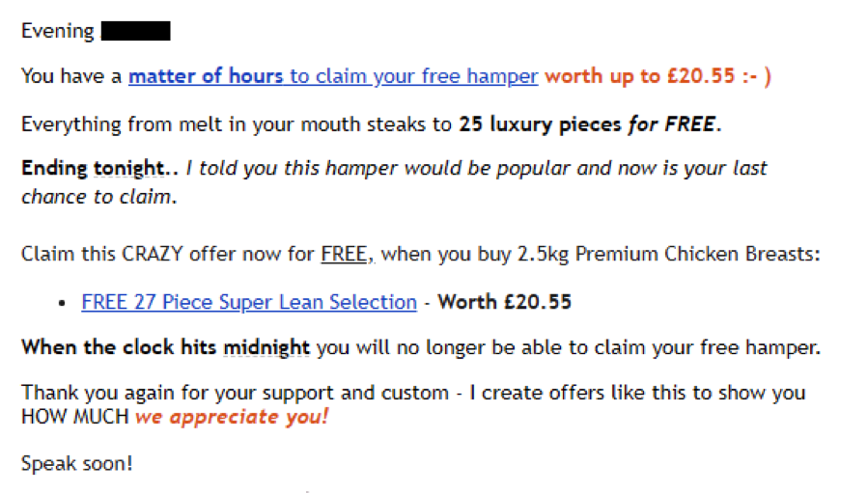Click the orange 'worth up to £20.55' text
Viewport: 868px width, 493px height.
[x=639, y=76]
